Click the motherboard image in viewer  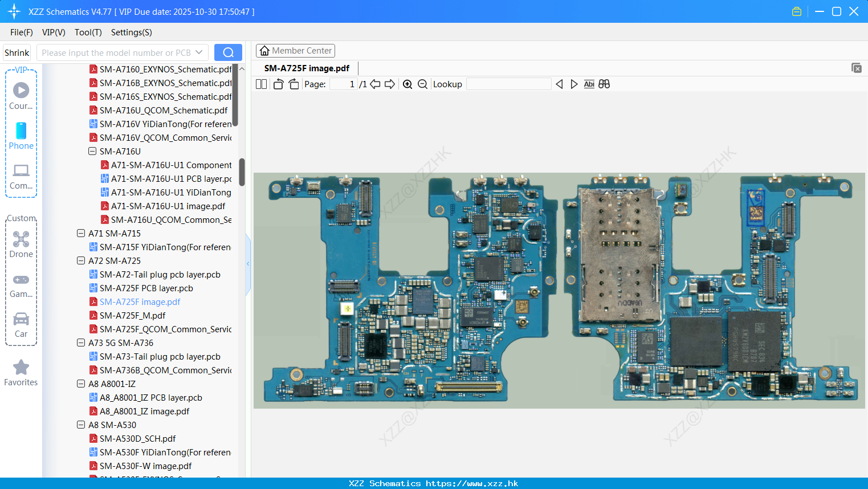[x=559, y=291]
